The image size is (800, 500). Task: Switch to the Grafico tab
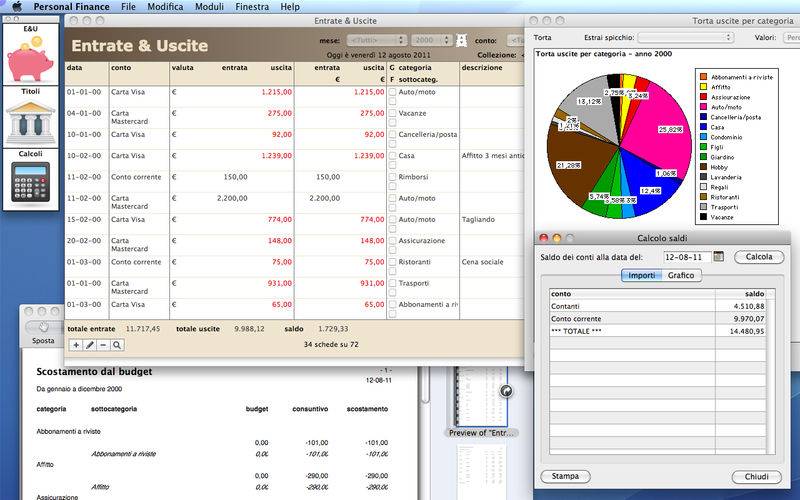(680, 275)
